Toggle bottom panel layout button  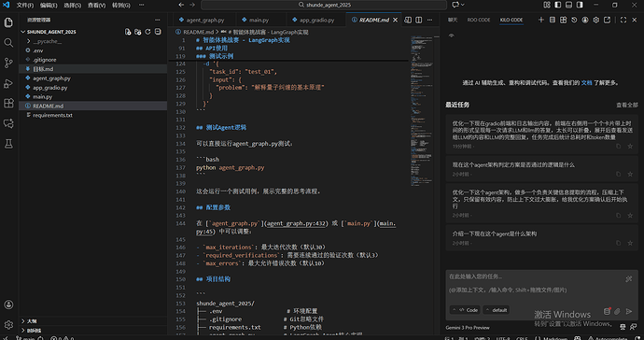(x=568, y=5)
